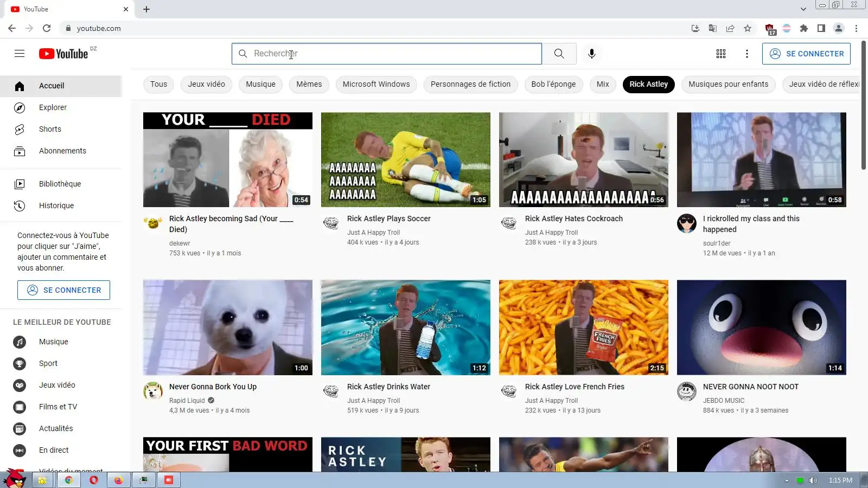Open the JEBDO MUSIC channel avatar

pyautogui.click(x=687, y=391)
